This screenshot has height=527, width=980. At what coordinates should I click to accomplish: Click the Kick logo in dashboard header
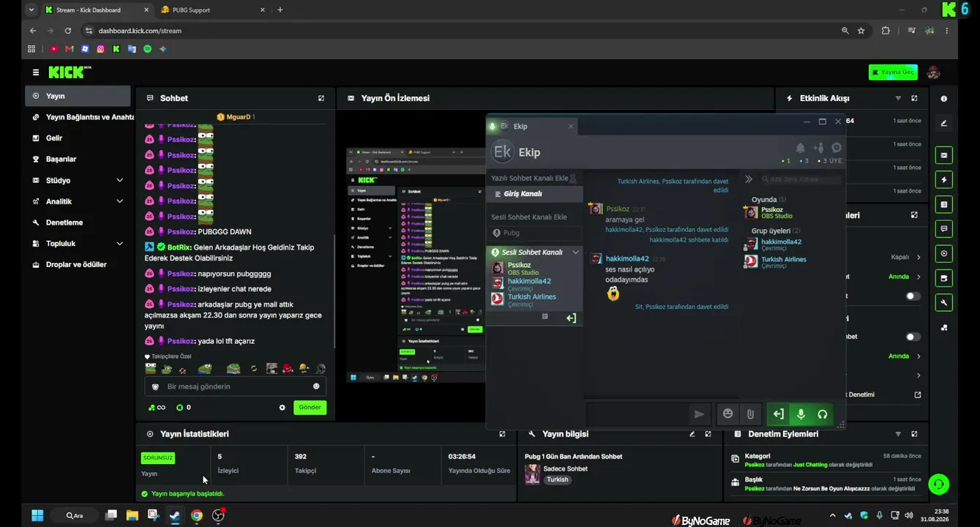[x=70, y=72]
